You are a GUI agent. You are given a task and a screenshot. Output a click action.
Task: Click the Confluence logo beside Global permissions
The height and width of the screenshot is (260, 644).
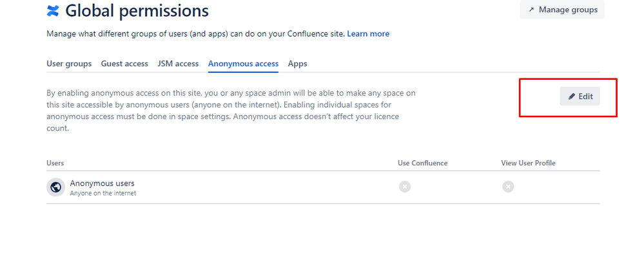pos(53,11)
